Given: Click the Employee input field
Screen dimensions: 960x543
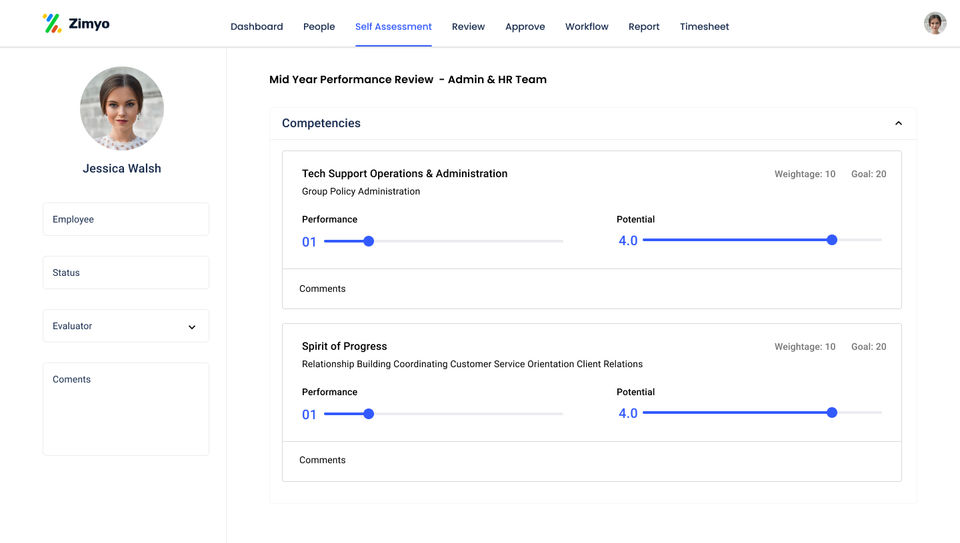Looking at the screenshot, I should pyautogui.click(x=126, y=219).
